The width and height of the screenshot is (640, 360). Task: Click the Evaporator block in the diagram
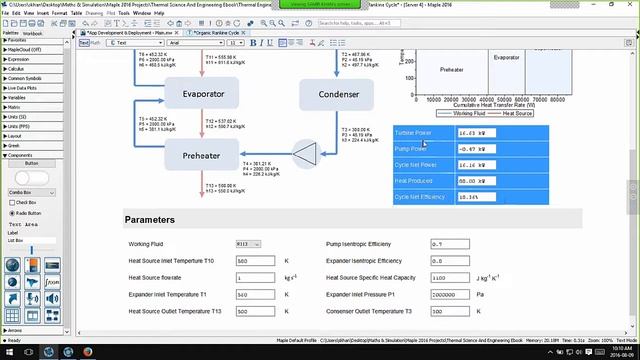click(202, 93)
